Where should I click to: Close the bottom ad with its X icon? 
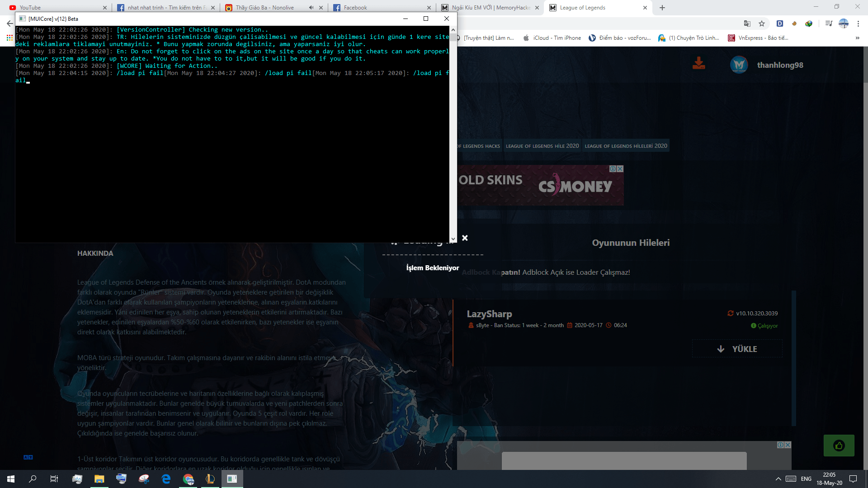click(x=788, y=445)
